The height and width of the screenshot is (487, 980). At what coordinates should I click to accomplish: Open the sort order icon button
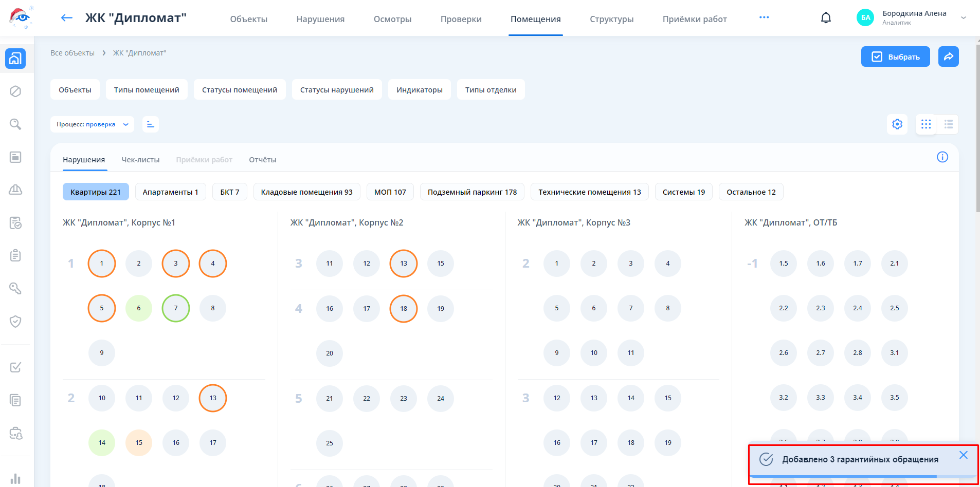pos(150,124)
